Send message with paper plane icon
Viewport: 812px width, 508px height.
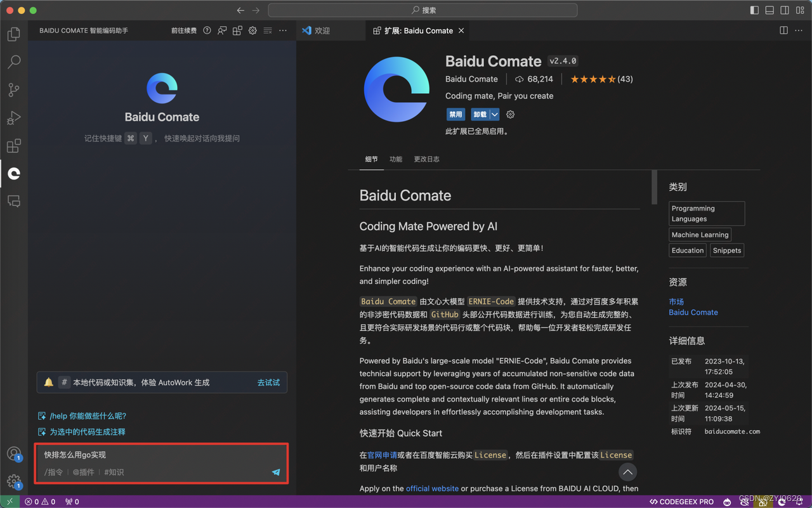[x=276, y=472]
